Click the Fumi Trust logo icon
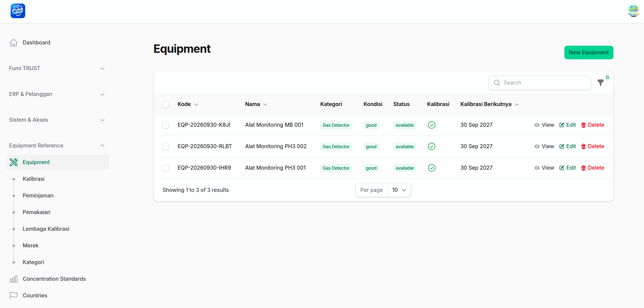 [x=18, y=11]
